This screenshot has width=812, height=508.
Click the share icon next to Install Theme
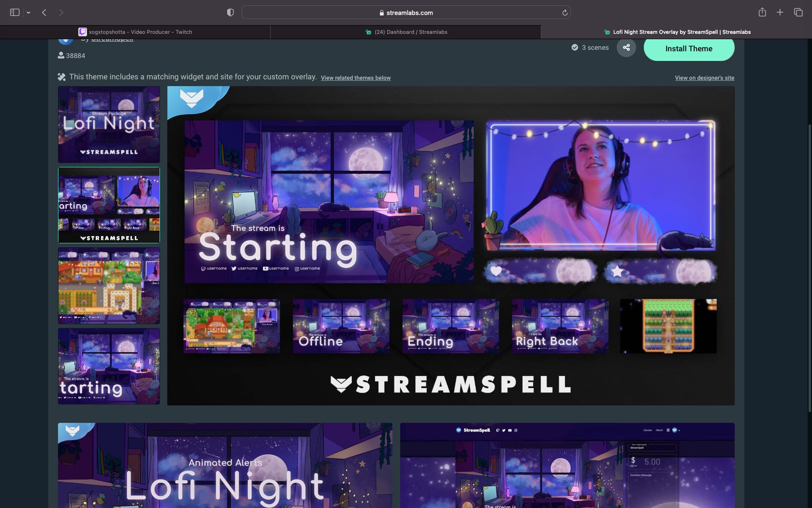[626, 47]
